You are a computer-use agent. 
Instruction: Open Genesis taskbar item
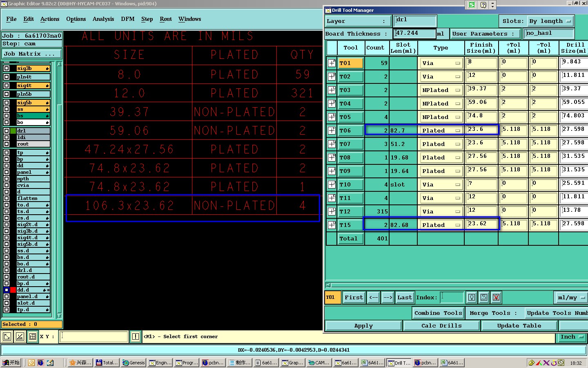(134, 363)
